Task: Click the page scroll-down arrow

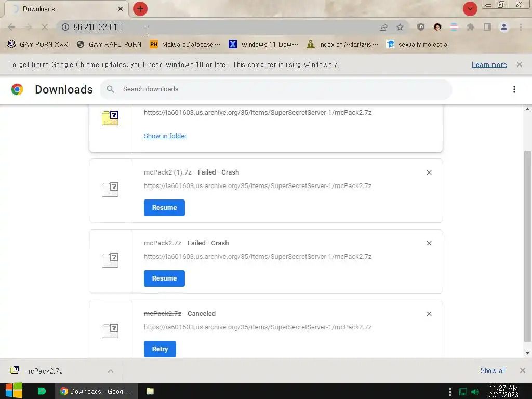Action: click(527, 353)
